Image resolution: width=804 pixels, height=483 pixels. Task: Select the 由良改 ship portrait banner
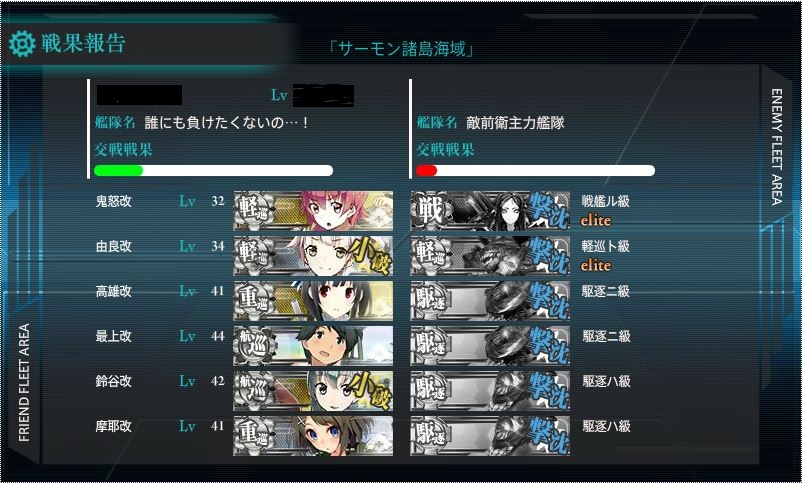coord(313,256)
